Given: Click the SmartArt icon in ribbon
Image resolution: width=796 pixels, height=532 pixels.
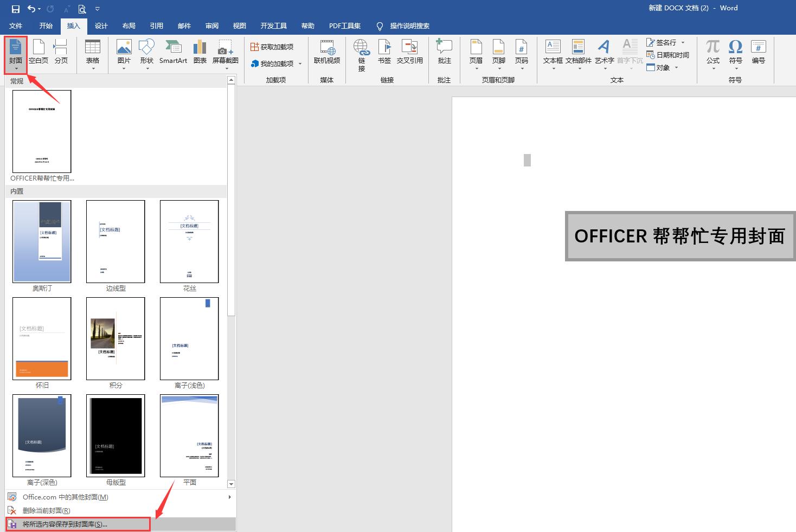Looking at the screenshot, I should click(173, 52).
